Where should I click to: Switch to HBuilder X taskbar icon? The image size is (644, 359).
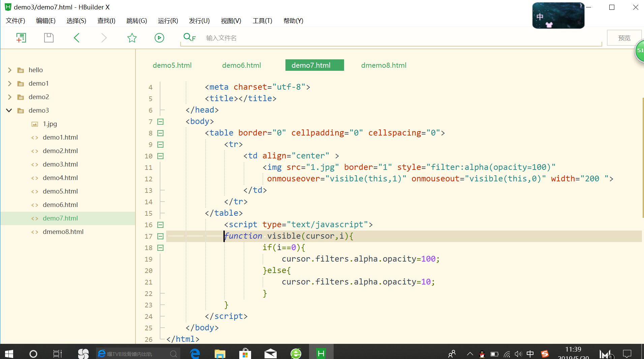[321, 353]
